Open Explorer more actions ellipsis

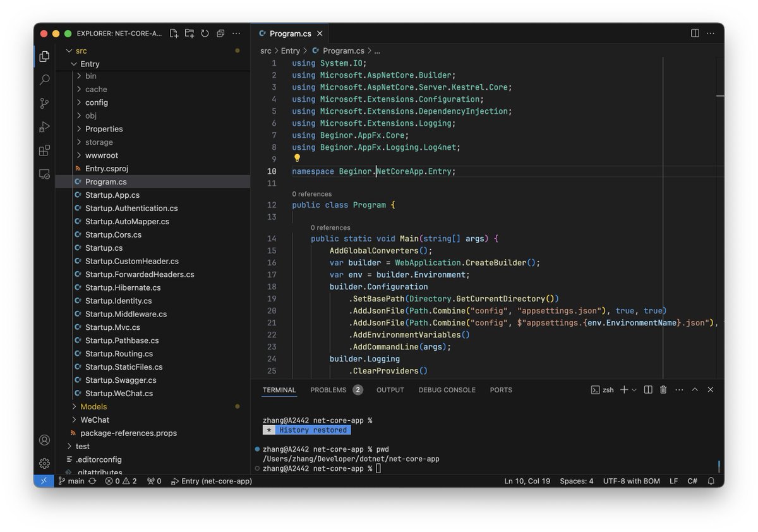pyautogui.click(x=236, y=33)
